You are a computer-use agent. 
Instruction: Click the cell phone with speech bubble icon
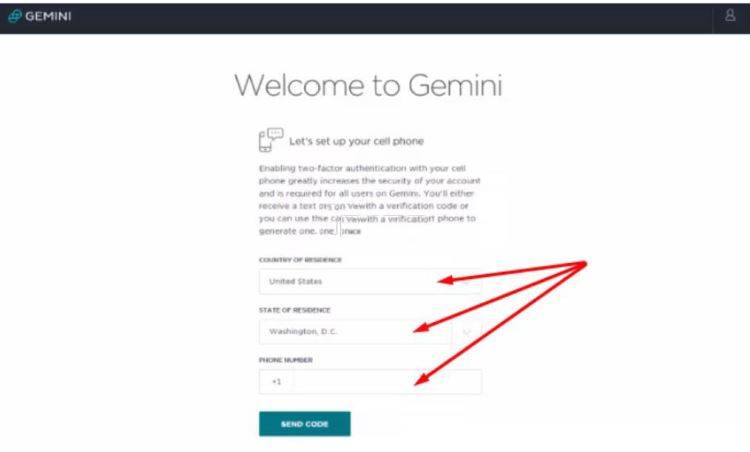[x=271, y=140]
